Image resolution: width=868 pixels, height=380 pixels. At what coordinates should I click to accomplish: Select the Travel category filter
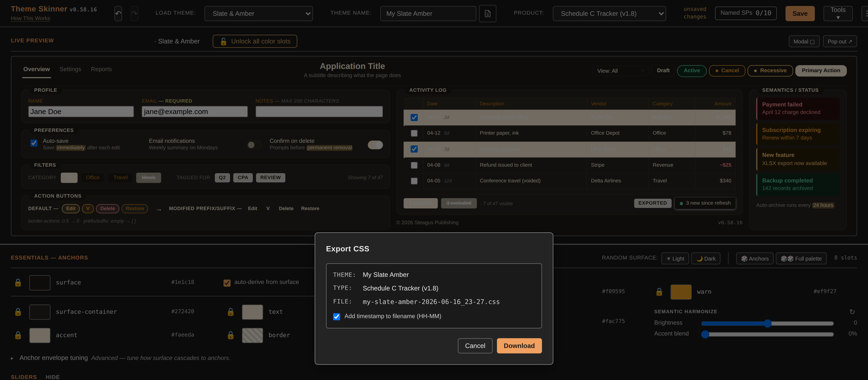(120, 178)
